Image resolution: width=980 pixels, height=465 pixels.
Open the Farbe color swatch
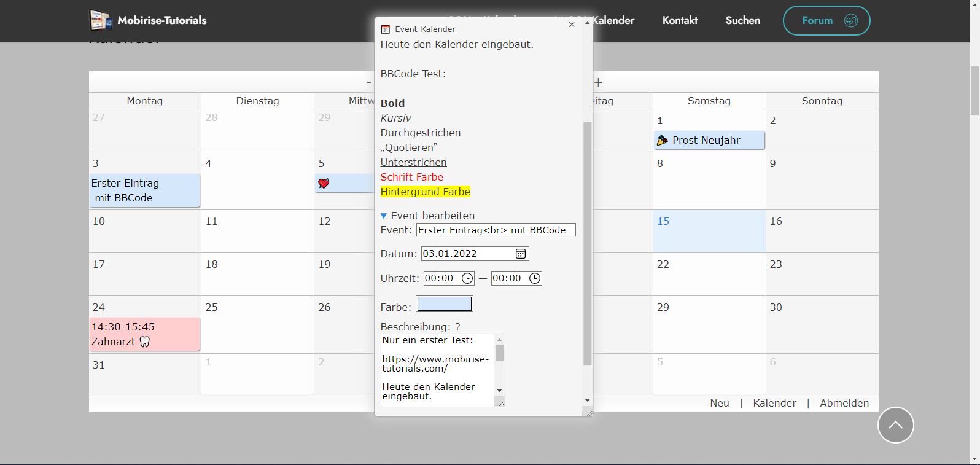(x=445, y=304)
